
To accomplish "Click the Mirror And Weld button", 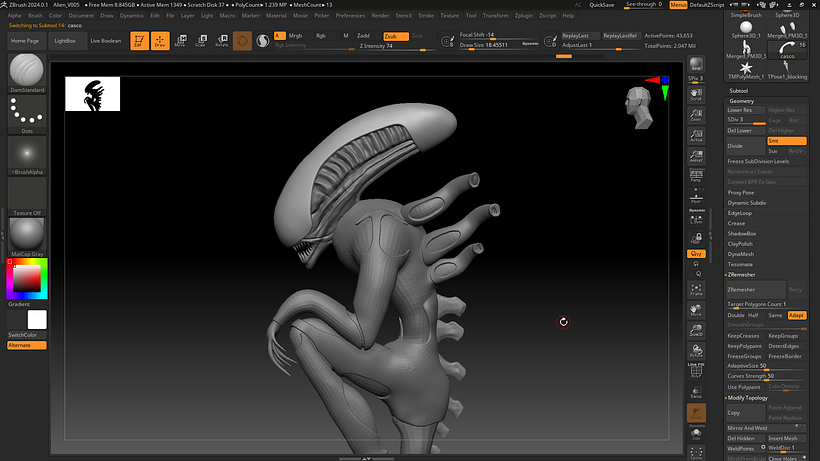I will pyautogui.click(x=766, y=428).
